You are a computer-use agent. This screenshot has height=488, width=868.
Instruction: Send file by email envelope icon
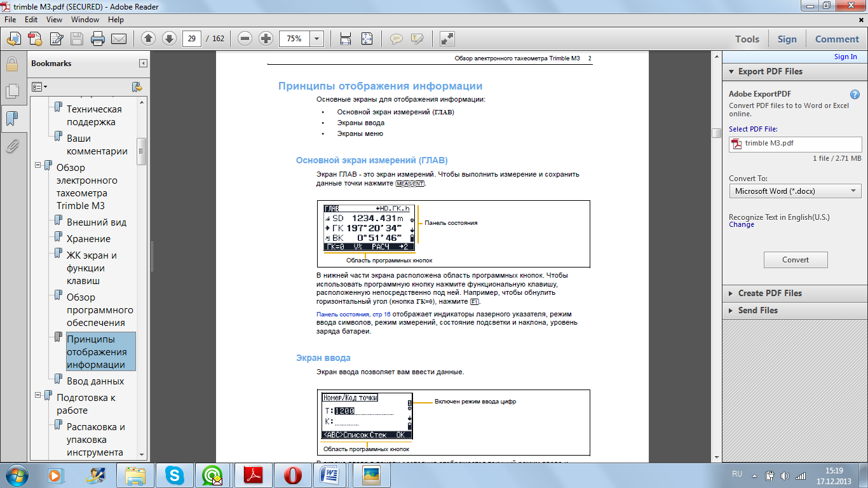[x=119, y=39]
